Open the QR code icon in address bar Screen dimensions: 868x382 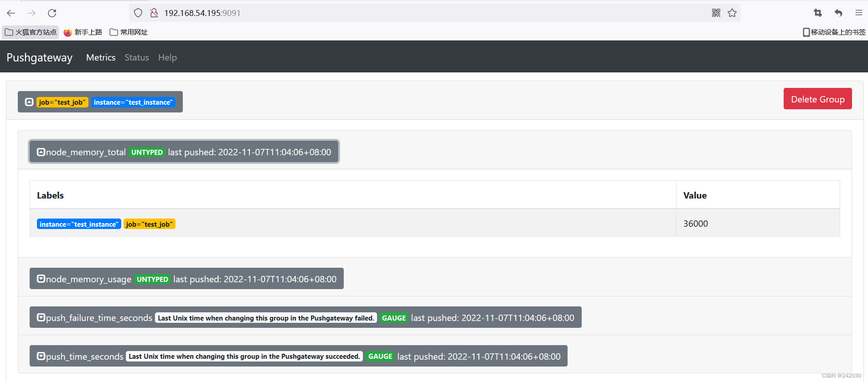716,13
